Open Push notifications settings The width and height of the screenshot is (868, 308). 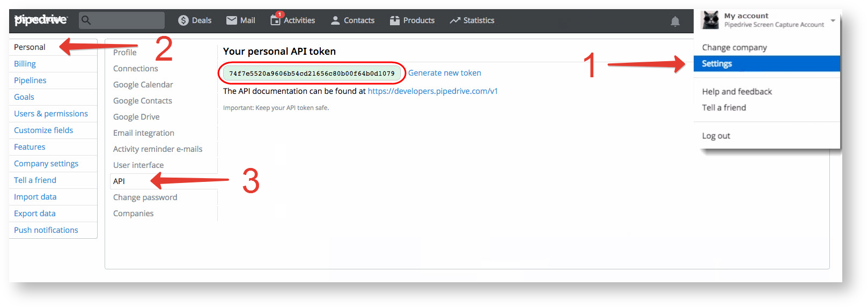click(x=53, y=230)
